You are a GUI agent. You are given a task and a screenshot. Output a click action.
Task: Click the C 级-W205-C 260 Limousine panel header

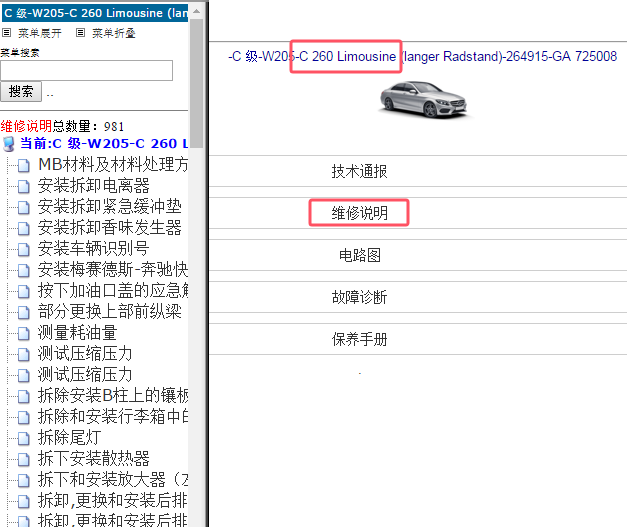95,13
